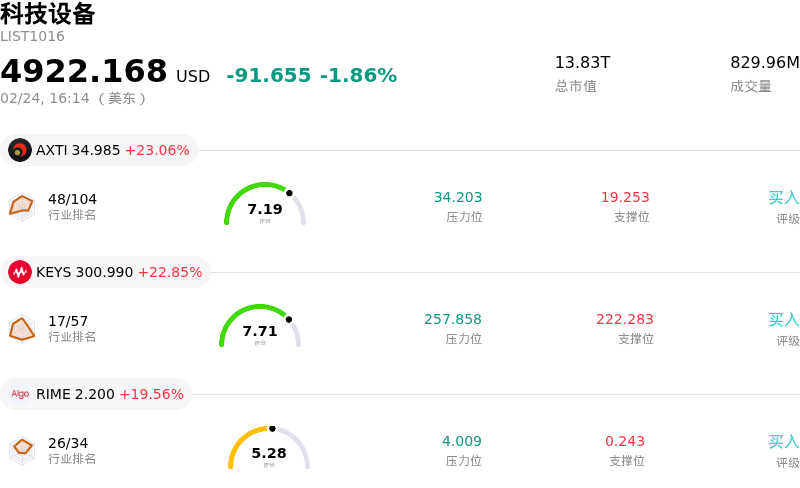Viewport: 800px width, 488px height.
Task: Click the 总市值 label
Action: tap(576, 86)
